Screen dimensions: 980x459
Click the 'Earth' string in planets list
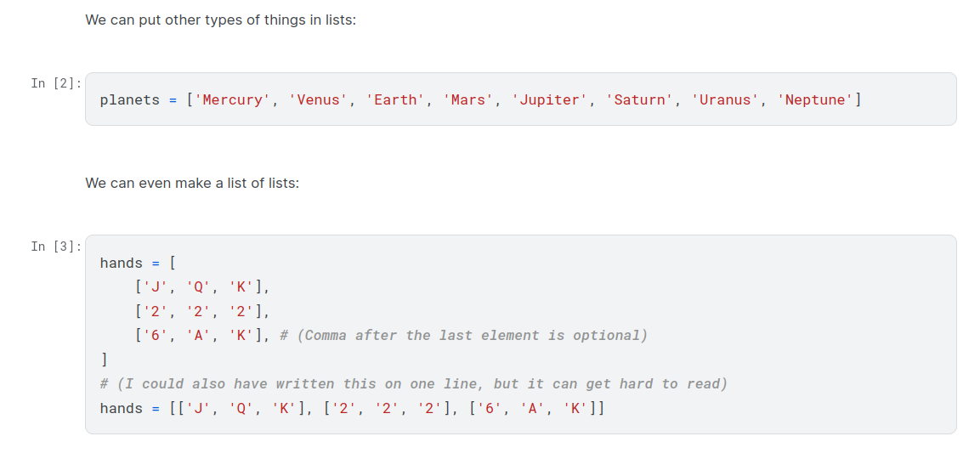tap(395, 100)
